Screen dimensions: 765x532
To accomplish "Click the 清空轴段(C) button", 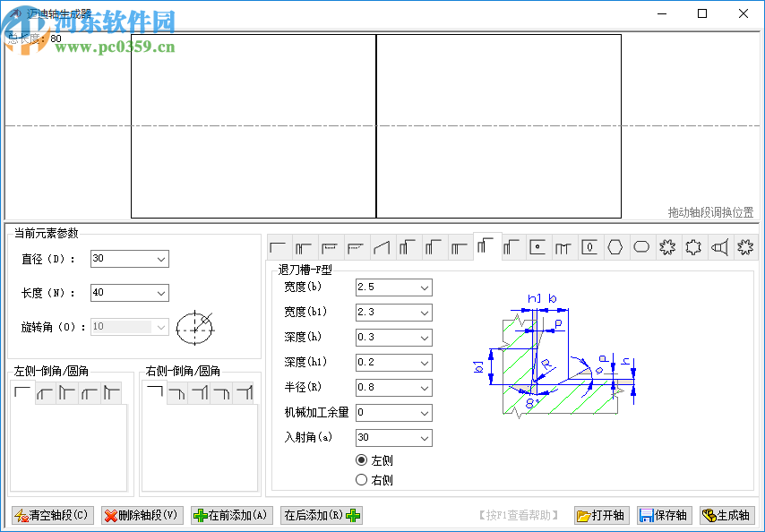I will [51, 515].
